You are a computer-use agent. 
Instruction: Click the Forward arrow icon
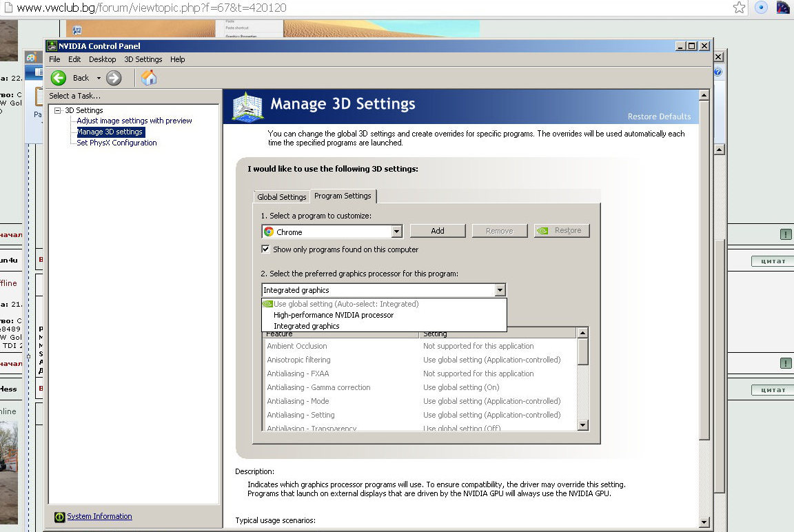[x=114, y=78]
